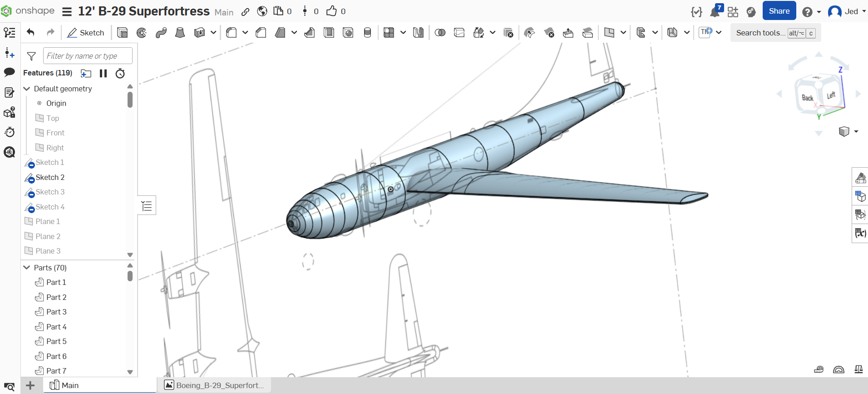Select the Split tool
Viewport: 868px width, 394px height.
(459, 32)
